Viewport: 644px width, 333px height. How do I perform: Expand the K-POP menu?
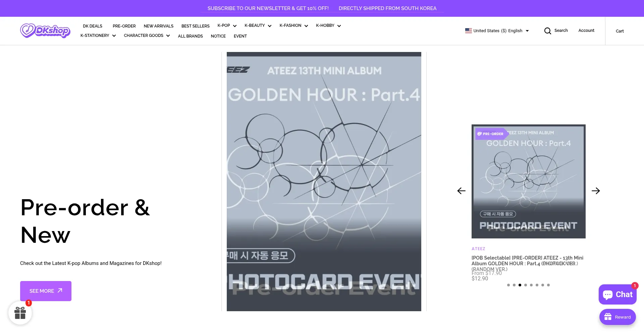click(x=227, y=25)
